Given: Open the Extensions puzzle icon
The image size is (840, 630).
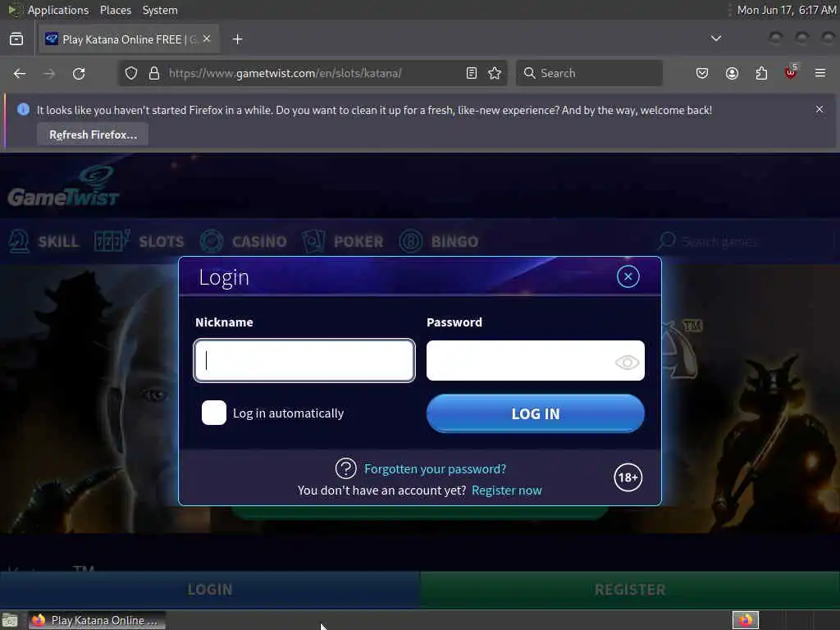Looking at the screenshot, I should tap(761, 73).
